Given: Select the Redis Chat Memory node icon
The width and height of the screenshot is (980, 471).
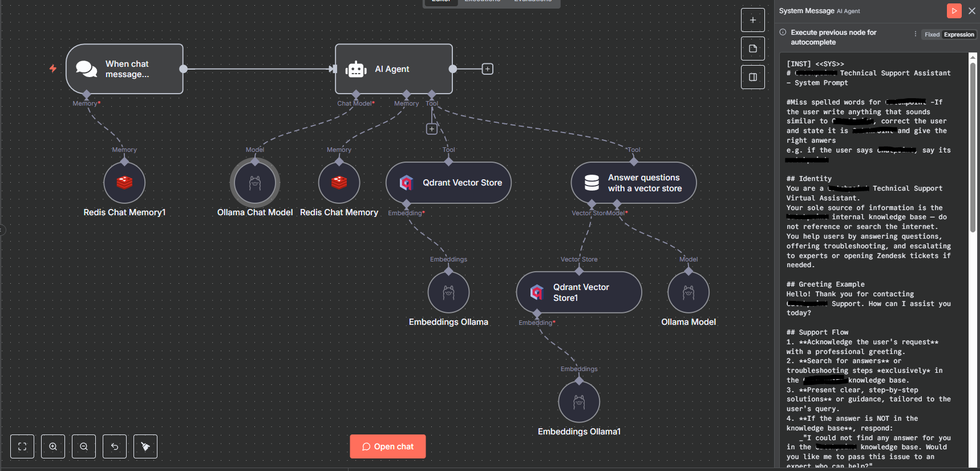Looking at the screenshot, I should click(339, 183).
